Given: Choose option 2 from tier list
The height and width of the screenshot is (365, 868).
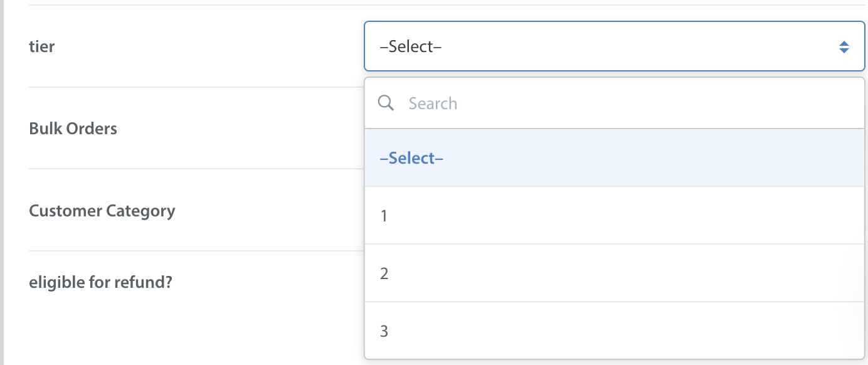Looking at the screenshot, I should pos(614,273).
